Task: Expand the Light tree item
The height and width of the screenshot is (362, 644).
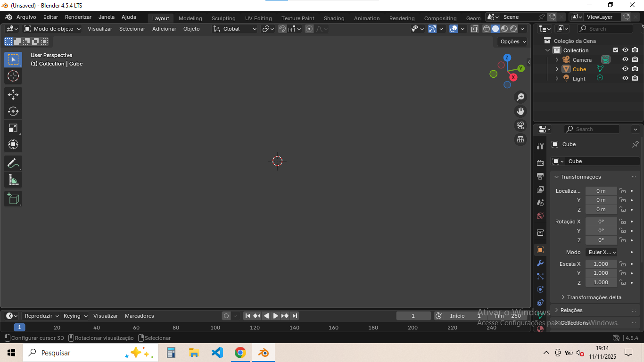Action: coord(557,79)
